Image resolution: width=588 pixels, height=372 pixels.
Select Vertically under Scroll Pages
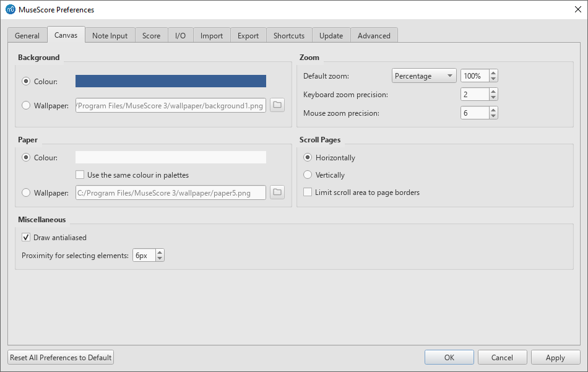tap(308, 175)
